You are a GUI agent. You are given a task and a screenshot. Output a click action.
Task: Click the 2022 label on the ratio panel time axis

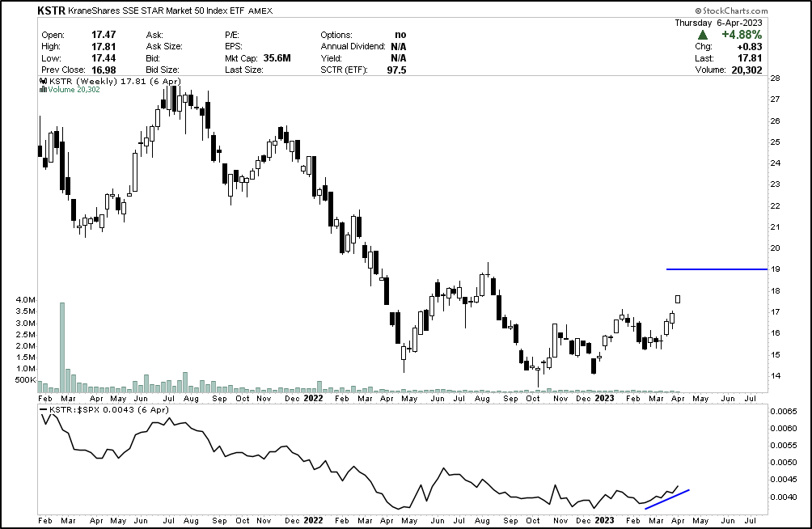click(313, 520)
